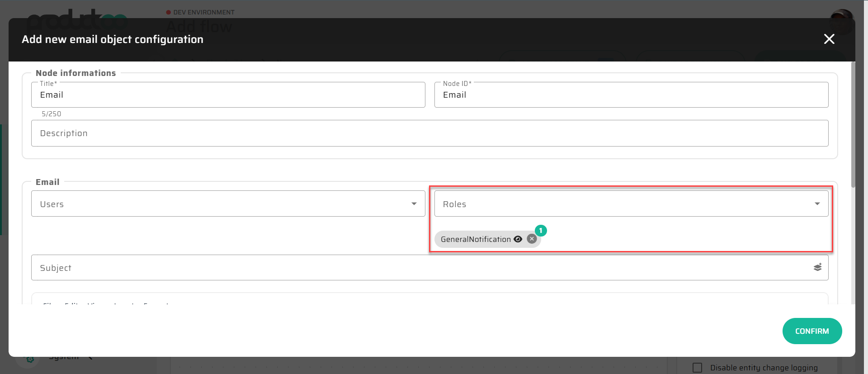The width and height of the screenshot is (868, 374).
Task: Click the red DEV ENVIRONMENT indicator
Action: tap(168, 12)
